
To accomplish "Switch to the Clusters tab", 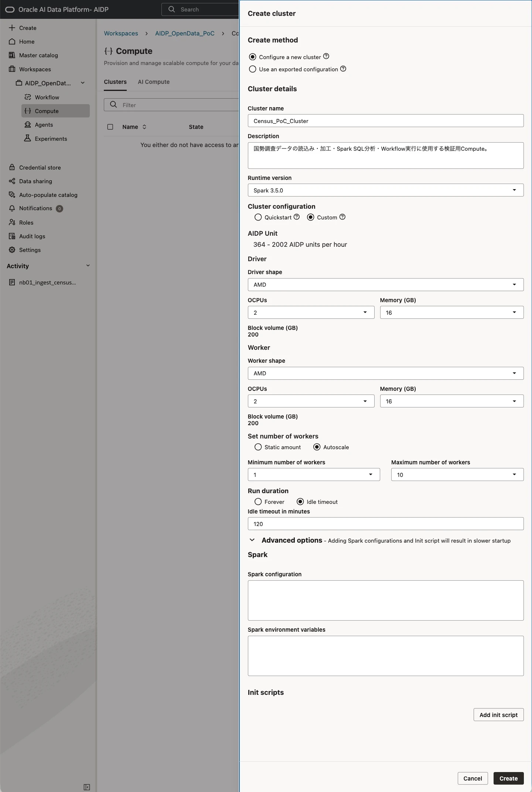I will tap(115, 82).
